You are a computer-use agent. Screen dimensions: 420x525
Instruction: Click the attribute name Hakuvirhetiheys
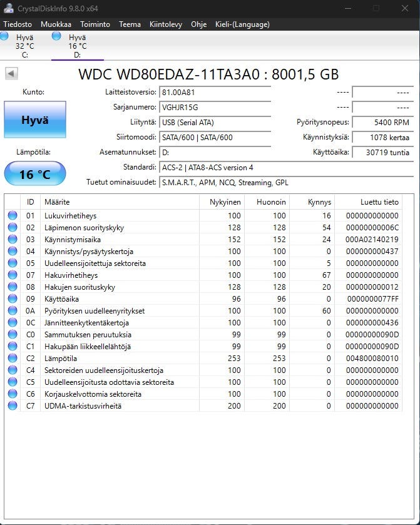[71, 275]
